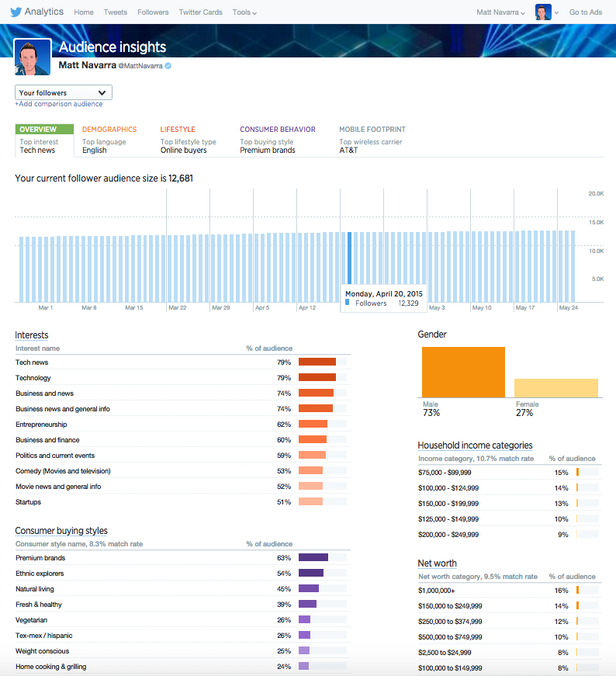Screen dimensions: 616x676
Task: Open the Followers nav item
Action: tap(153, 12)
